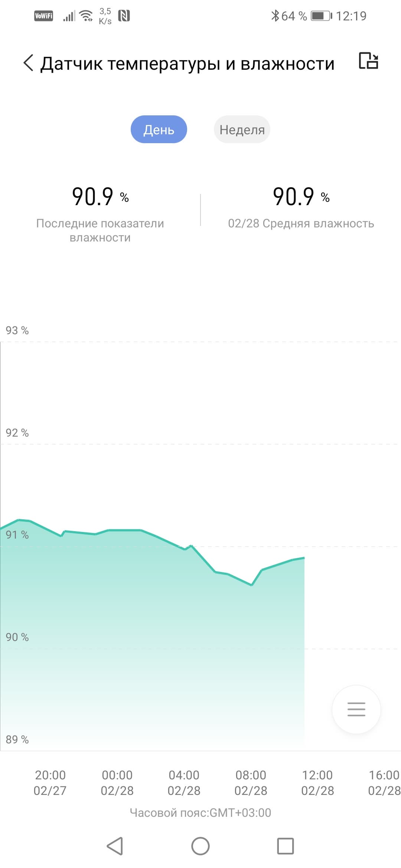Image resolution: width=401 pixels, height=868 pixels.
Task: Tap the 20:00 02/27 time label
Action: pyautogui.click(x=50, y=783)
